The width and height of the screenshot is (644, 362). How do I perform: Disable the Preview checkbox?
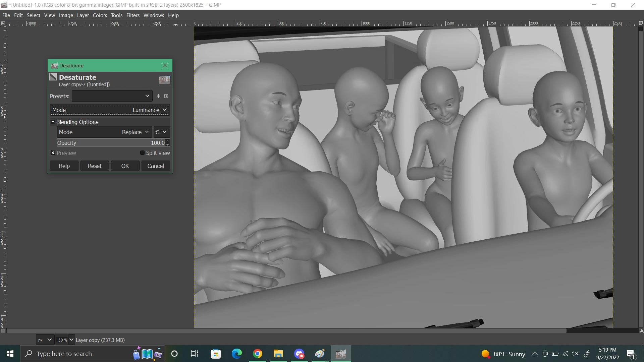click(x=53, y=153)
